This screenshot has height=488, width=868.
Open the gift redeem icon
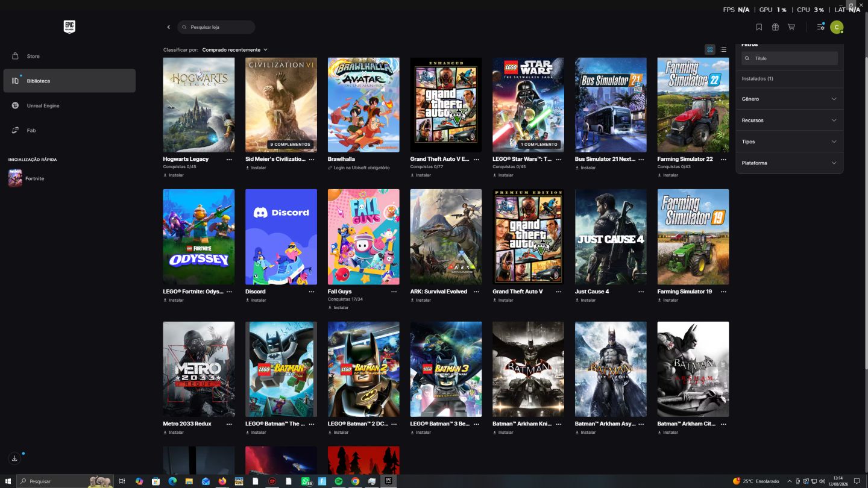pos(775,27)
